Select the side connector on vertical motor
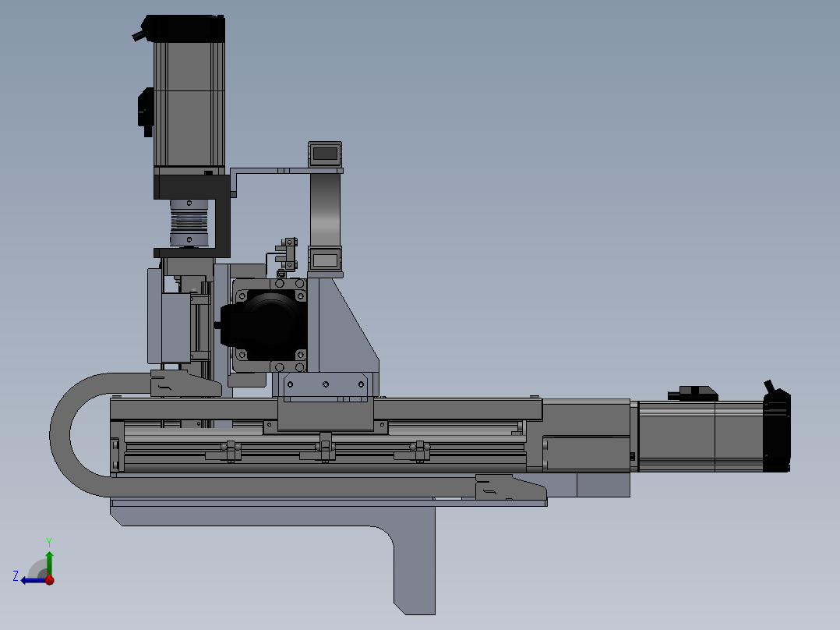Screen dimensions: 840x630 [x=146, y=112]
